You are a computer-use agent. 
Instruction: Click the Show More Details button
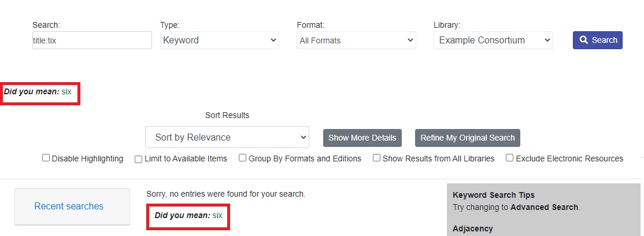(362, 138)
